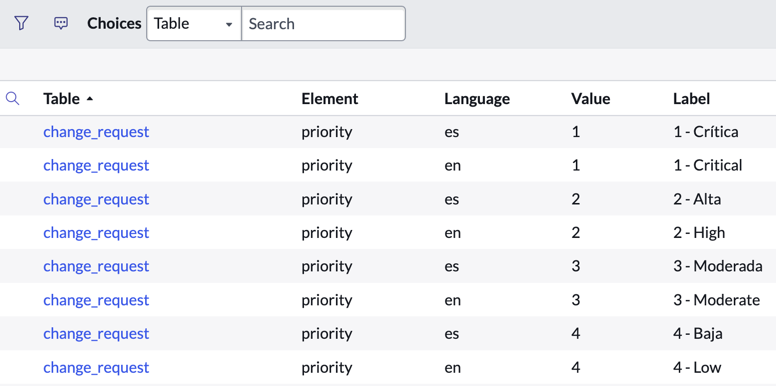Click the label cell '2 - High'
This screenshot has width=776, height=386.
tap(699, 233)
